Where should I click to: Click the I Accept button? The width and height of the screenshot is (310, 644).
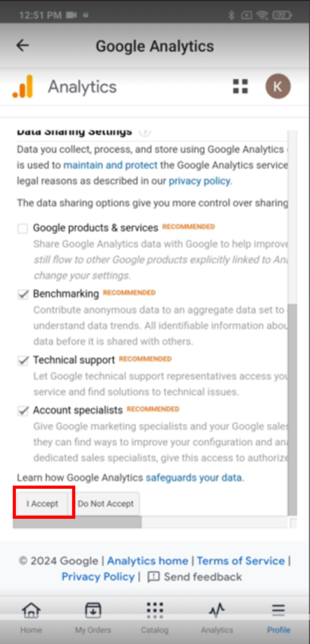tap(43, 503)
